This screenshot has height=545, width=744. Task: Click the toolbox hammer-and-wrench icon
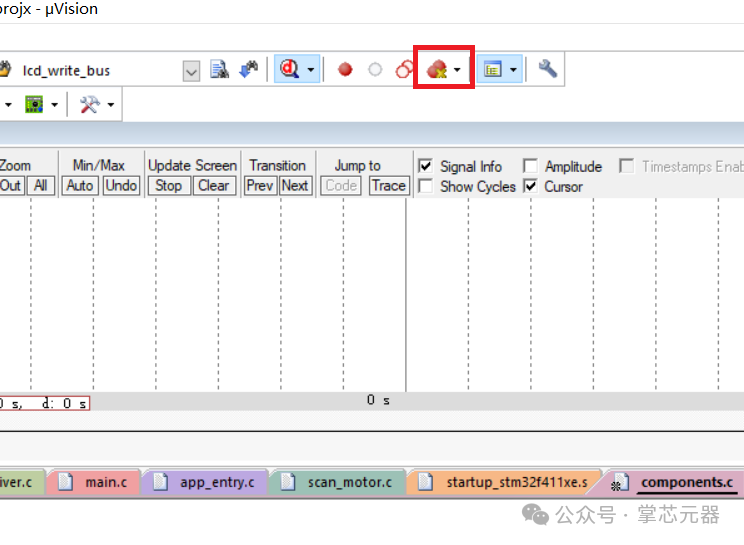click(90, 104)
